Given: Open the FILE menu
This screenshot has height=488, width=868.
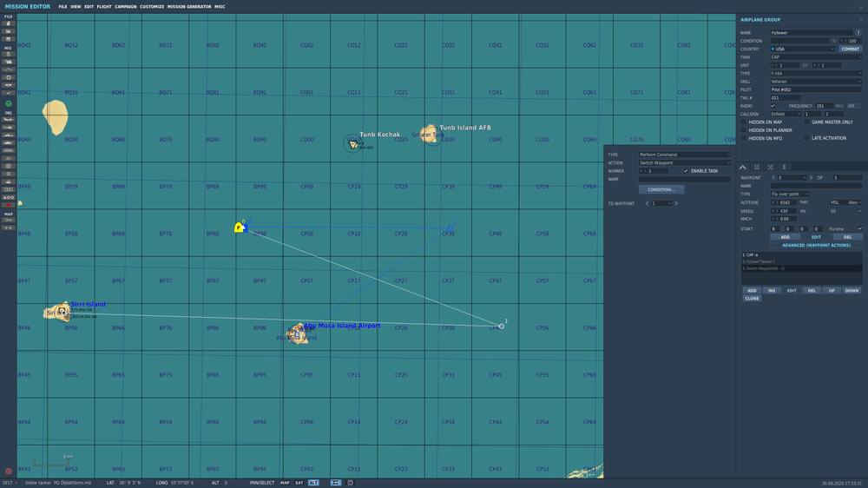Looking at the screenshot, I should [62, 7].
